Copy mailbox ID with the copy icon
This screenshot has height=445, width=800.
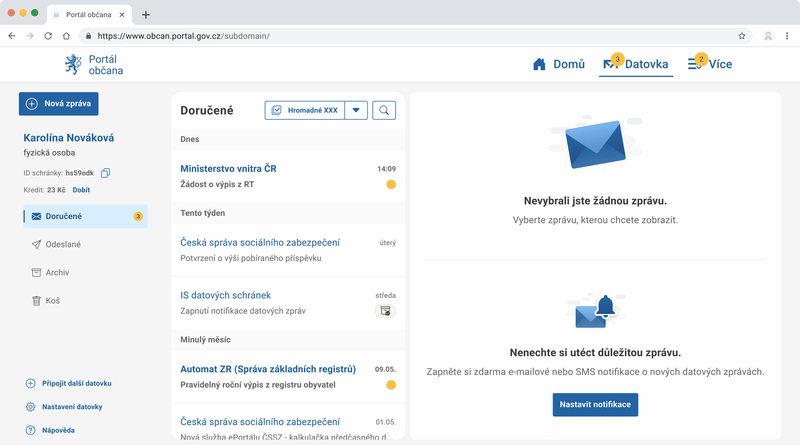click(x=105, y=173)
